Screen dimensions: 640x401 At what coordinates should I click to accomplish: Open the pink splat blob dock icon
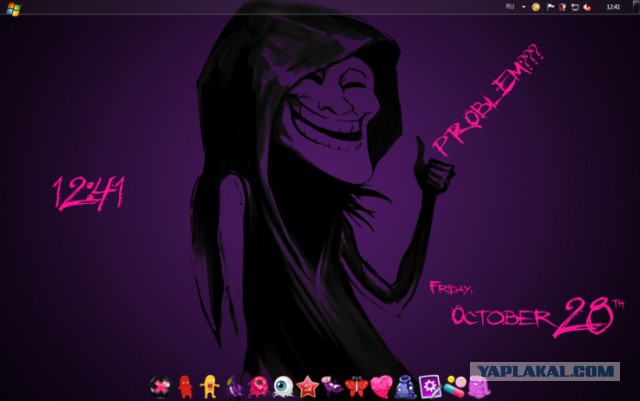click(x=259, y=387)
